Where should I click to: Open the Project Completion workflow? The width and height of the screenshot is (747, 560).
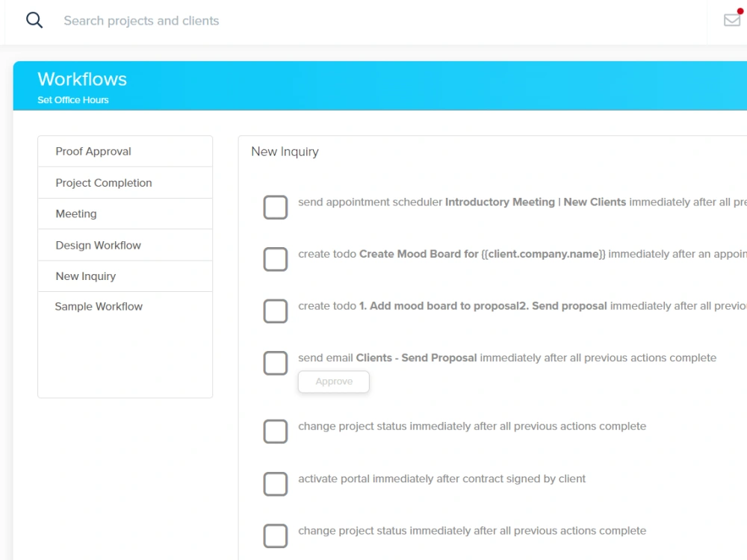103,182
